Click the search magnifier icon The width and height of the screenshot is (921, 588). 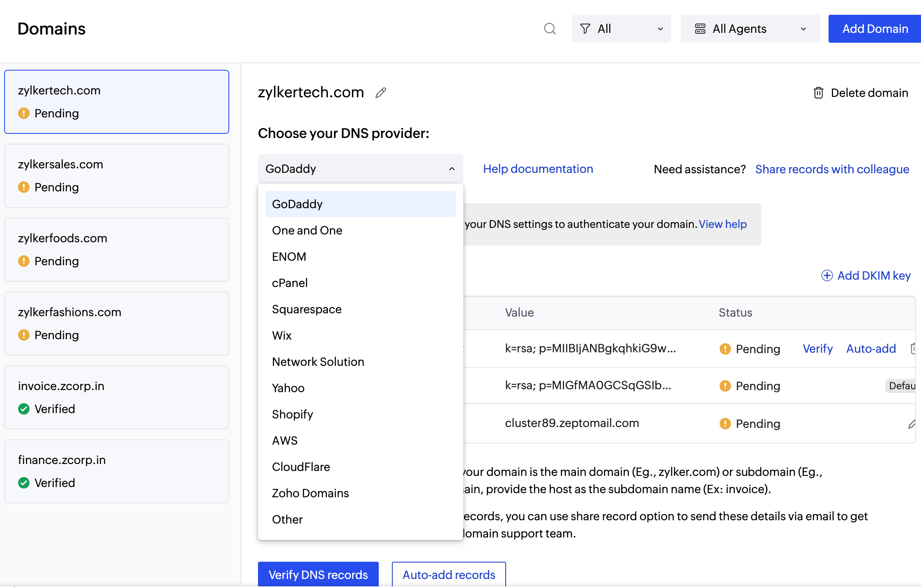click(550, 29)
